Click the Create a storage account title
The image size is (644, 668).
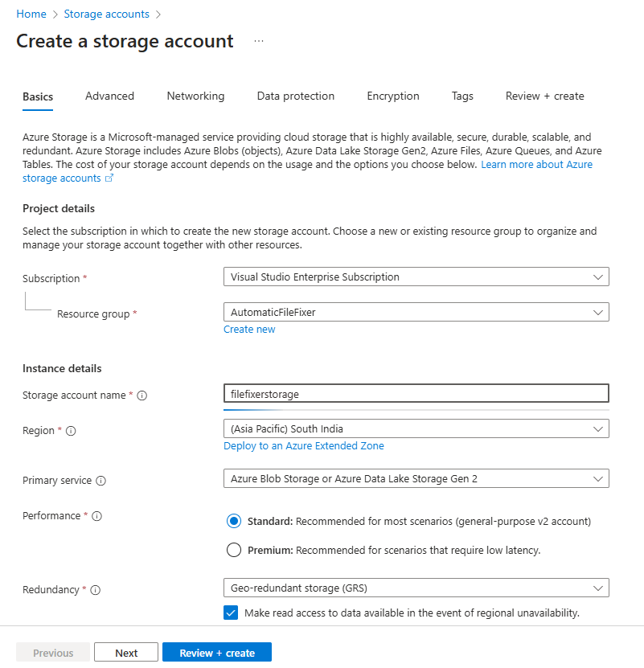coord(125,41)
